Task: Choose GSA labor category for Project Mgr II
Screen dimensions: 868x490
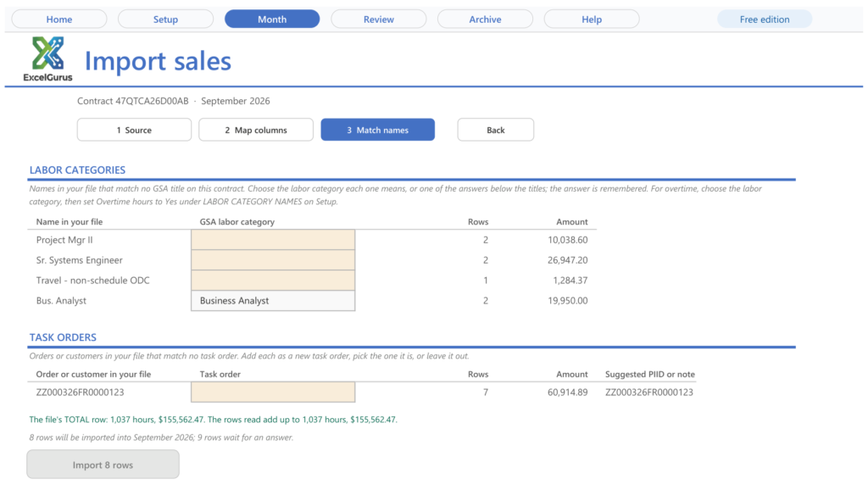Action: click(x=273, y=240)
